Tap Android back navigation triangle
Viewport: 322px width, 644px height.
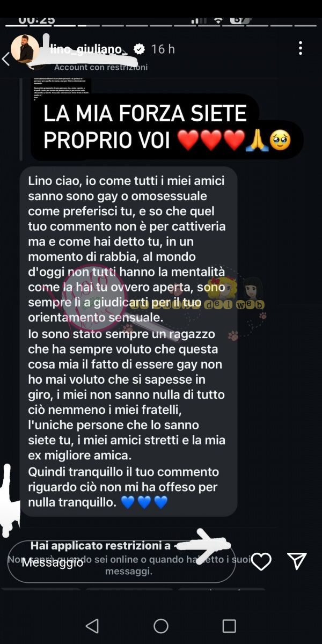[92, 626]
